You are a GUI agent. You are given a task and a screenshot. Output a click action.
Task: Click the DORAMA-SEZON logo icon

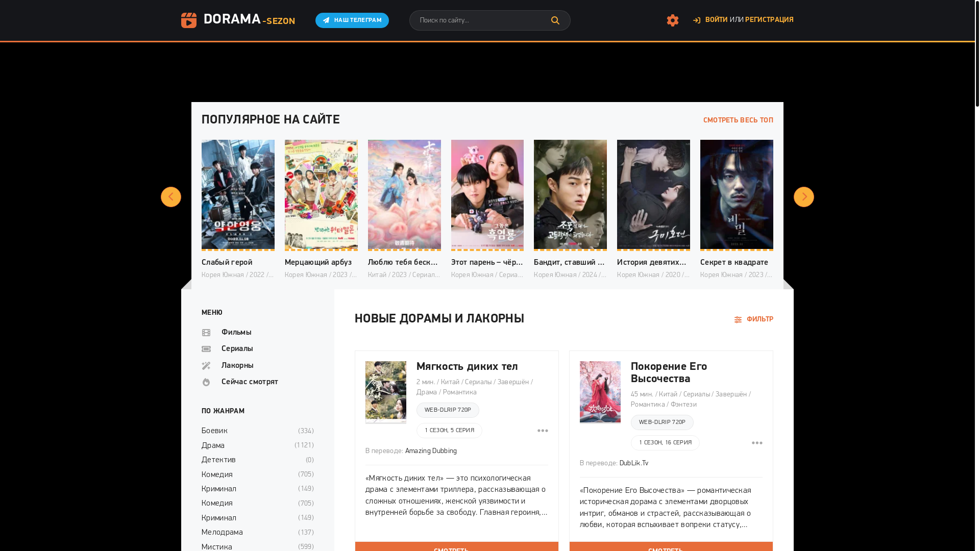[188, 20]
